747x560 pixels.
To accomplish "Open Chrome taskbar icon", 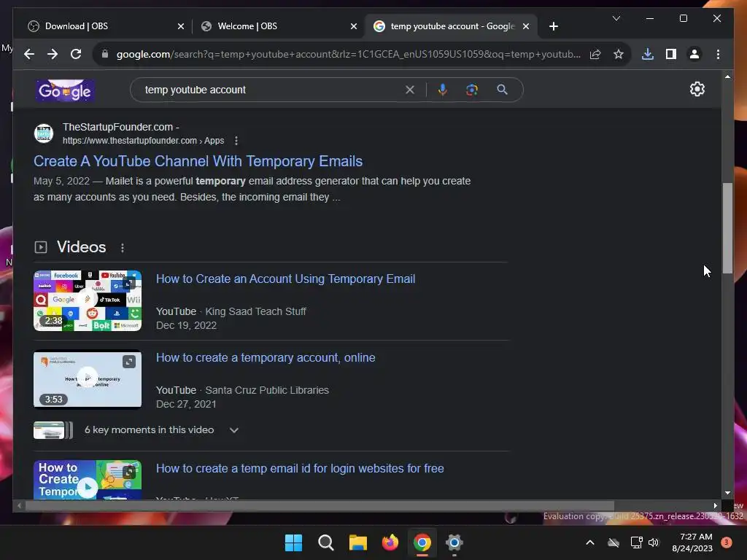I will click(422, 542).
